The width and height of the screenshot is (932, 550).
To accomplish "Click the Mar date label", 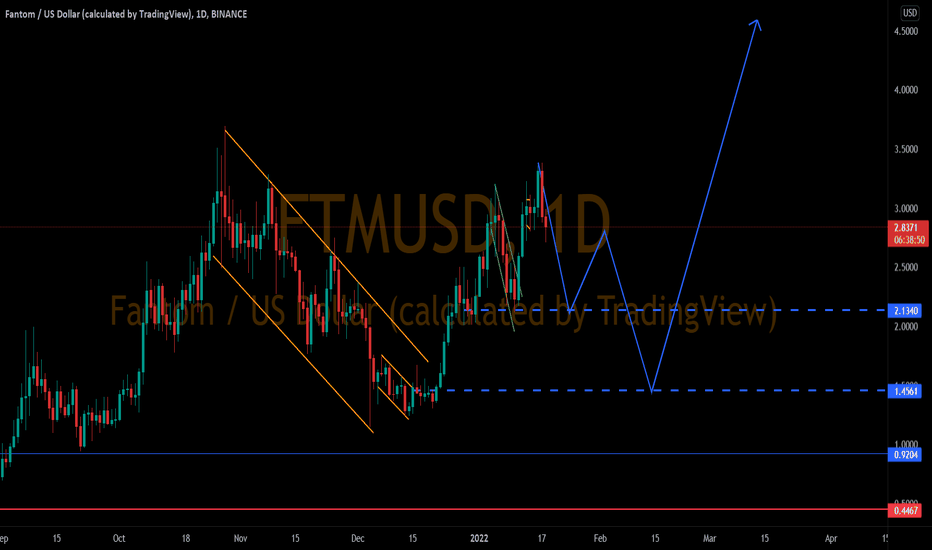I will point(710,539).
